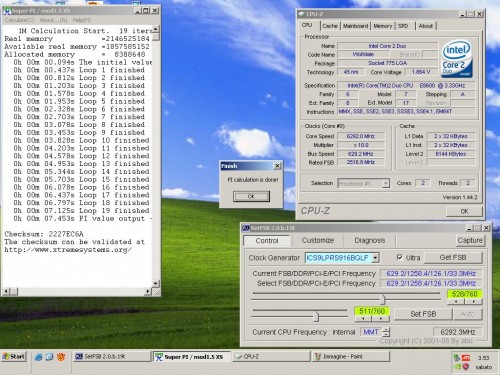Click the Super PI title bar icon

pos(7,11)
